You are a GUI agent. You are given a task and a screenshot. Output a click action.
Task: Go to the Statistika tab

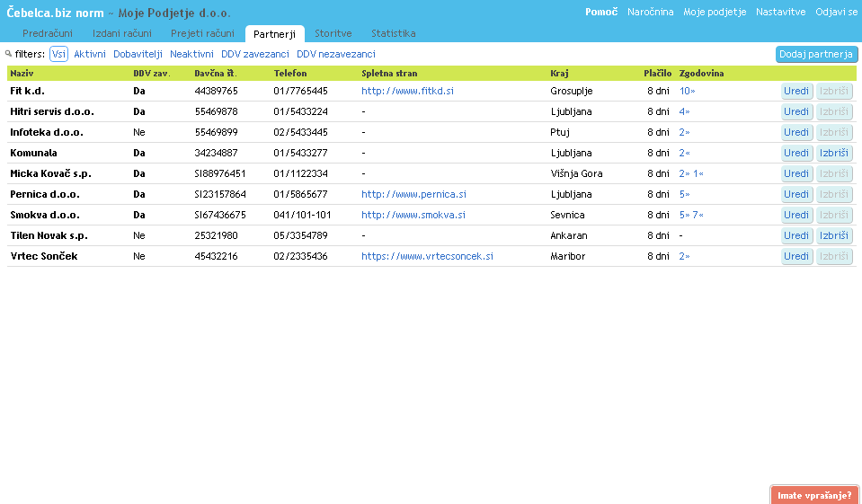393,33
